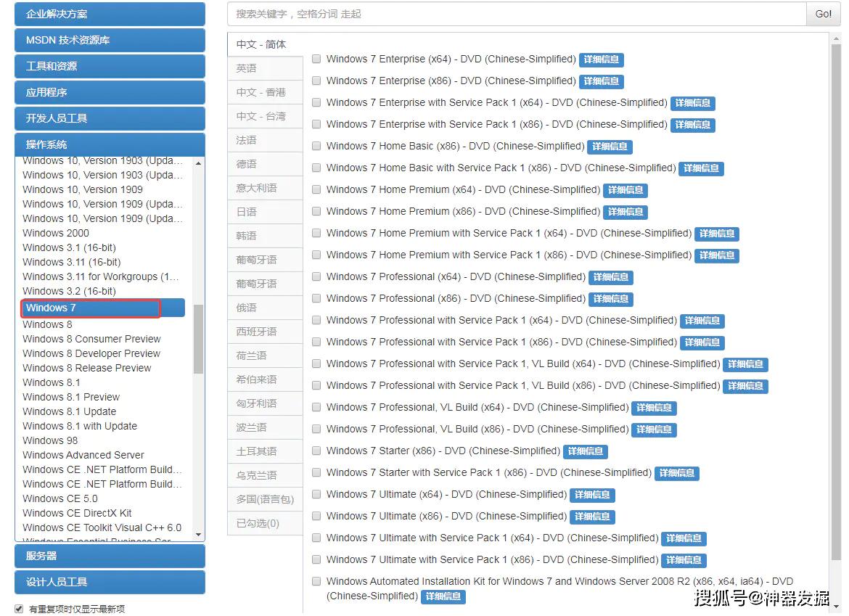Open the 法语 language tab

click(265, 140)
